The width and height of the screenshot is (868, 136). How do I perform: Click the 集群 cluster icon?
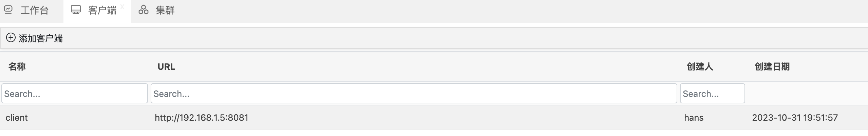coord(143,10)
